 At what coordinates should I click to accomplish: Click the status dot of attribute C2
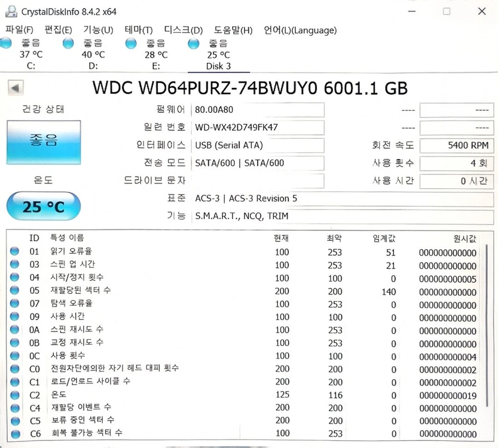[14, 395]
